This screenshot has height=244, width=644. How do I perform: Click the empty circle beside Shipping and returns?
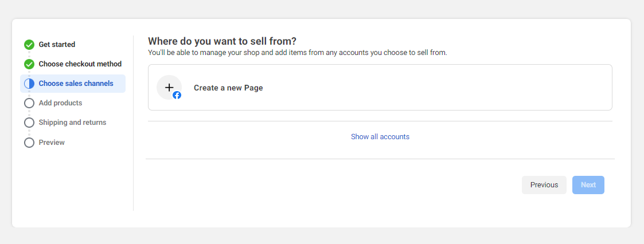[29, 123]
